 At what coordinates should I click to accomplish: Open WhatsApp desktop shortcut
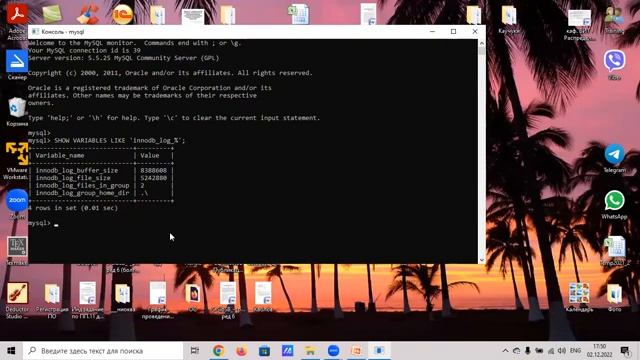(x=614, y=201)
